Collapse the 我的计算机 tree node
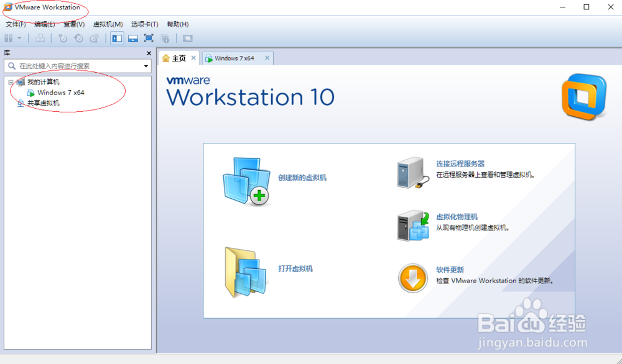Viewport: 622px width, 364px height. pyautogui.click(x=11, y=82)
